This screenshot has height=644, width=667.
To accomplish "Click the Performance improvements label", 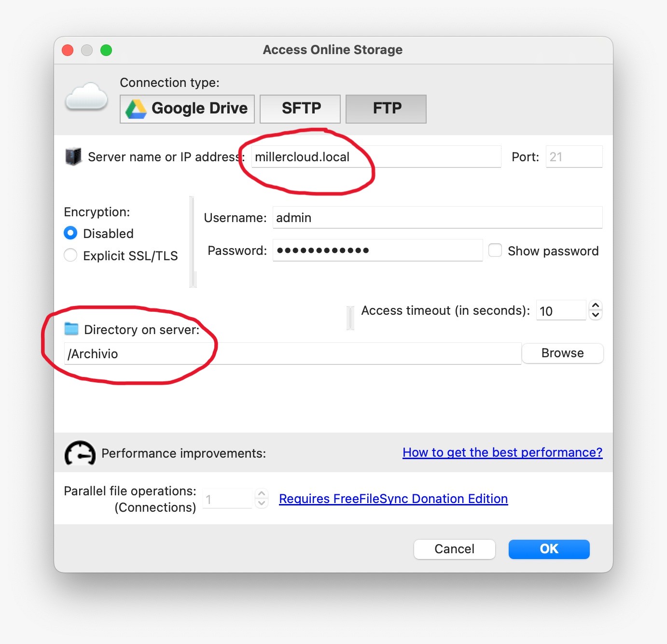I will pyautogui.click(x=183, y=453).
